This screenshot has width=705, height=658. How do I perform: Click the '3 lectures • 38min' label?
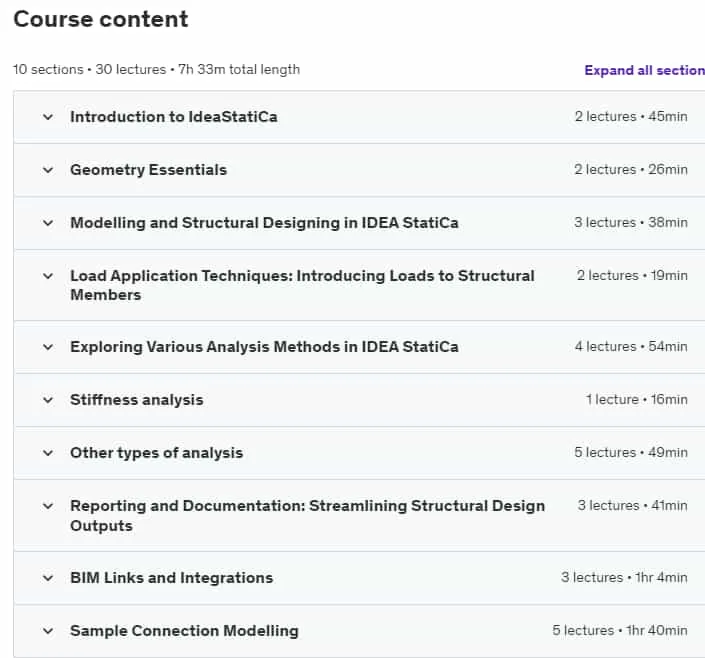click(631, 223)
